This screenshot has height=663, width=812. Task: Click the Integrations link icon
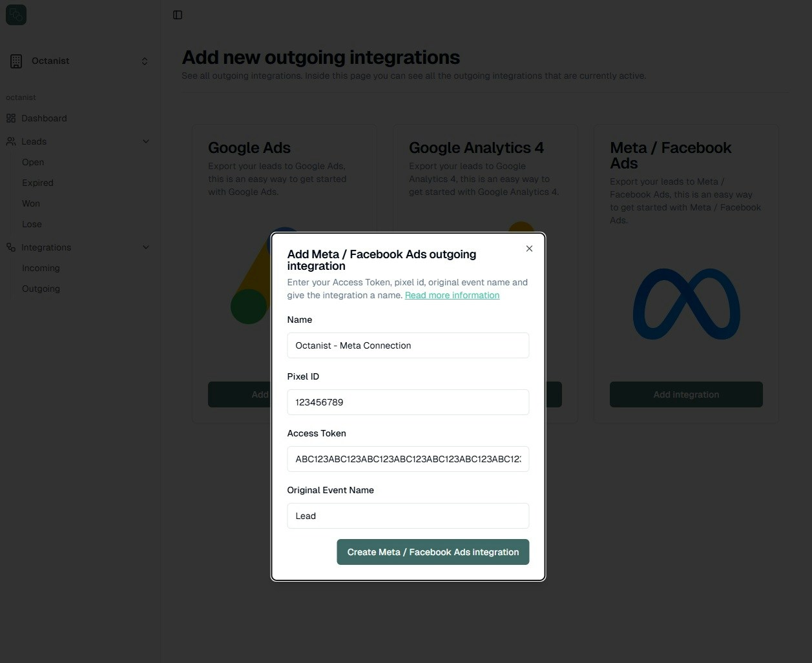point(11,247)
